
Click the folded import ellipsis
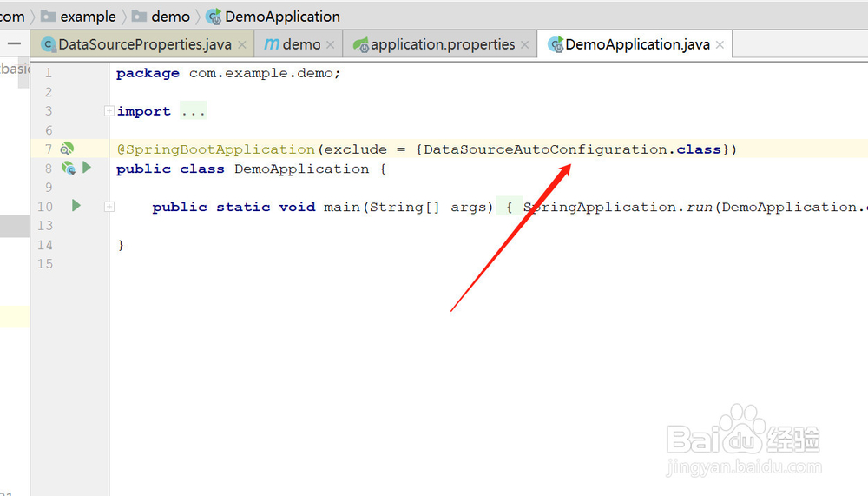(x=194, y=111)
